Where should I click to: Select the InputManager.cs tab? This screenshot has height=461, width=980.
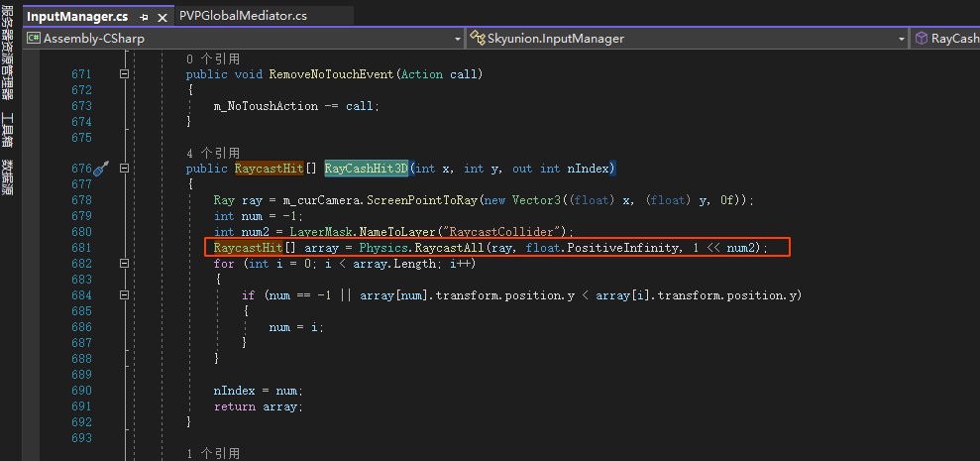click(77, 17)
